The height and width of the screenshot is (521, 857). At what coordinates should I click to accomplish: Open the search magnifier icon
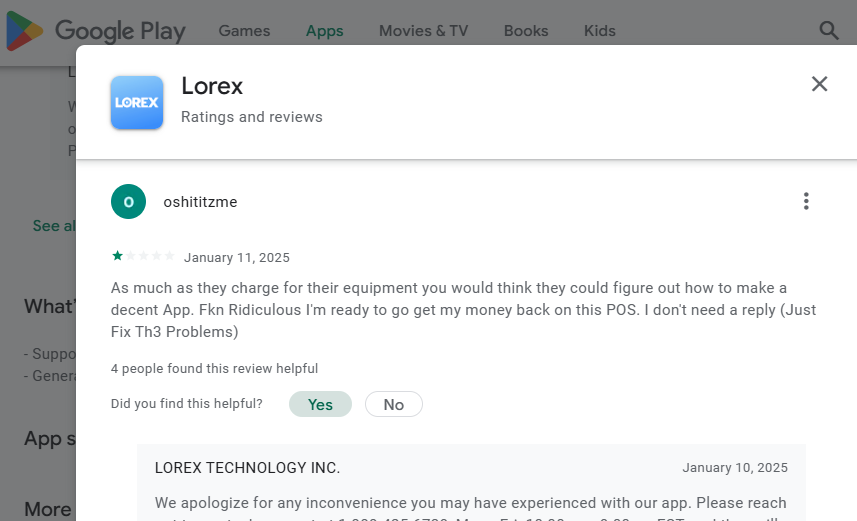[829, 31]
